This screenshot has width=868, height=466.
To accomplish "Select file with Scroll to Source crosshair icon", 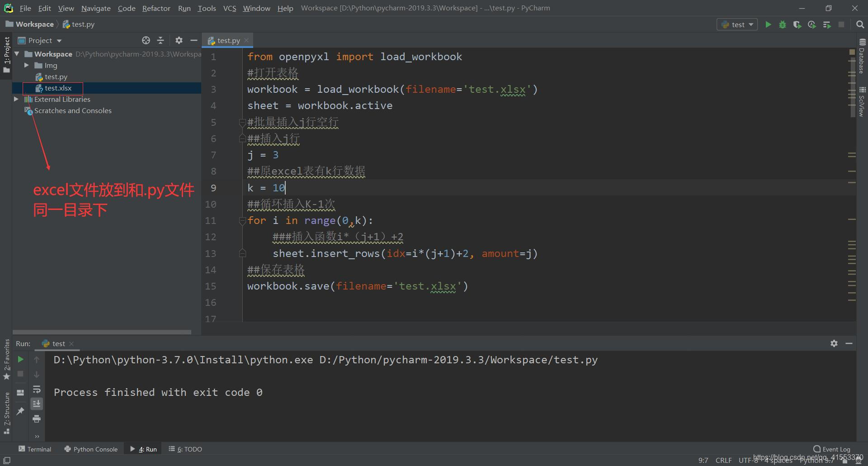I will pyautogui.click(x=146, y=40).
